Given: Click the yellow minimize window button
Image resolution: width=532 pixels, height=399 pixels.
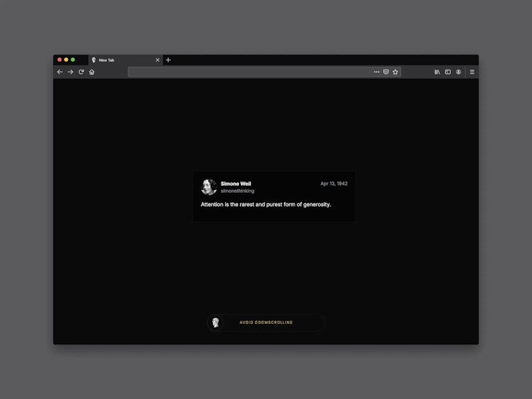Looking at the screenshot, I should tap(66, 60).
